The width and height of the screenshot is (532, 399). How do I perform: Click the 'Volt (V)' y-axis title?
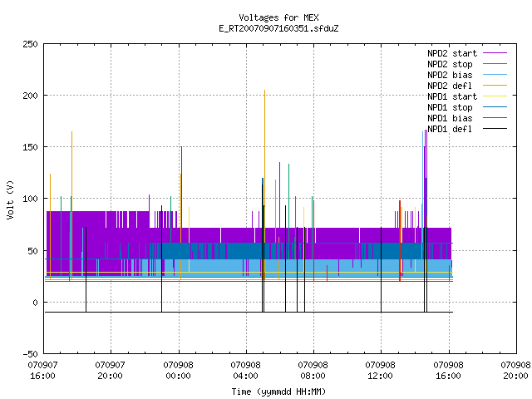[10, 199]
